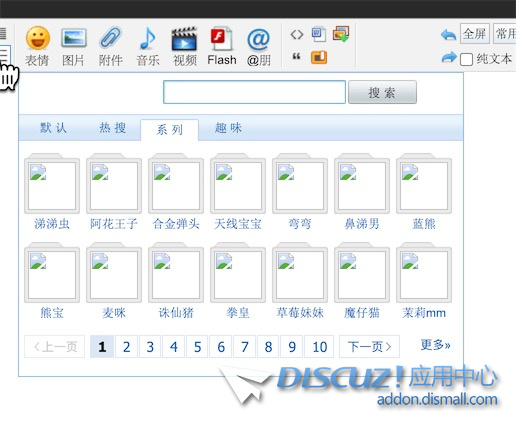Go to page 8
This screenshot has height=425, width=516.
[268, 347]
